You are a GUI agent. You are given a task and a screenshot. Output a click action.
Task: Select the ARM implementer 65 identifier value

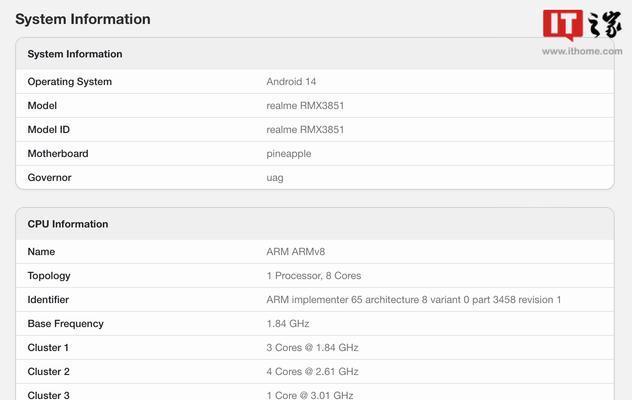(414, 300)
